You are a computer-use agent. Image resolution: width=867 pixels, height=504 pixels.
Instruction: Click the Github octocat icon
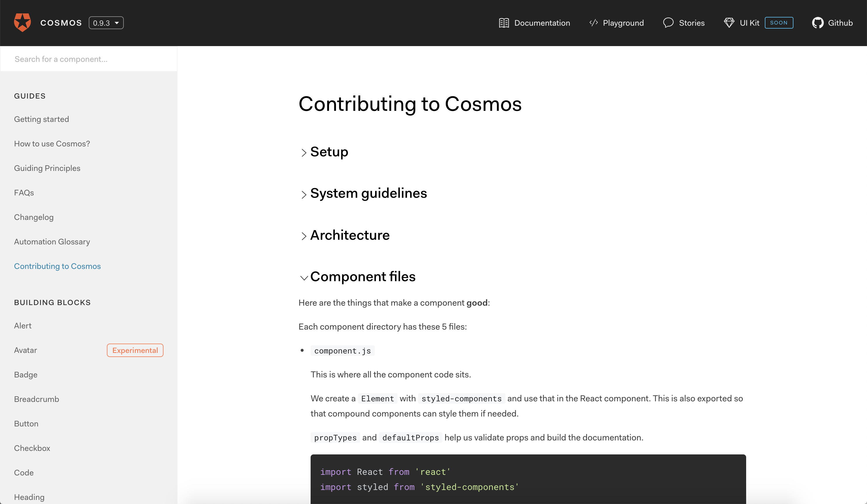(x=817, y=23)
